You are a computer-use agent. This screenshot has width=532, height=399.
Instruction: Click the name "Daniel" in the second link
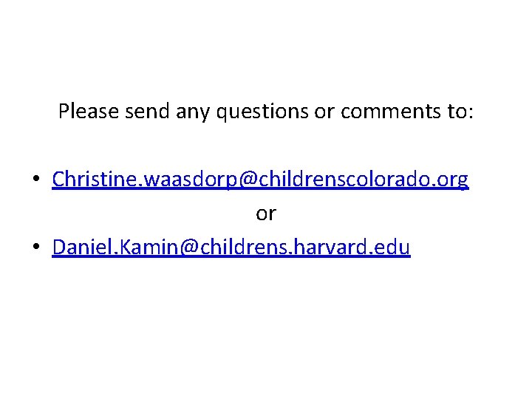77,248
